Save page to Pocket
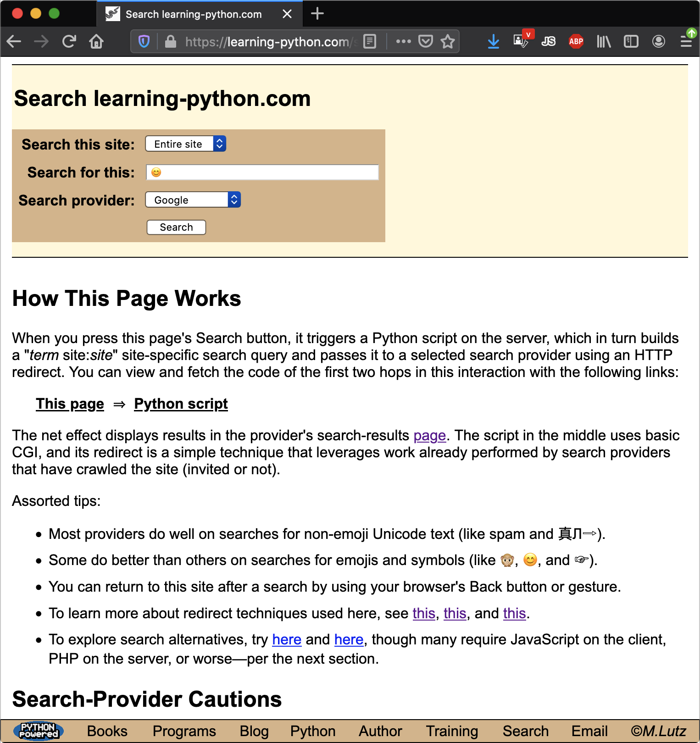Viewport: 700px width, 743px height. coord(426,42)
